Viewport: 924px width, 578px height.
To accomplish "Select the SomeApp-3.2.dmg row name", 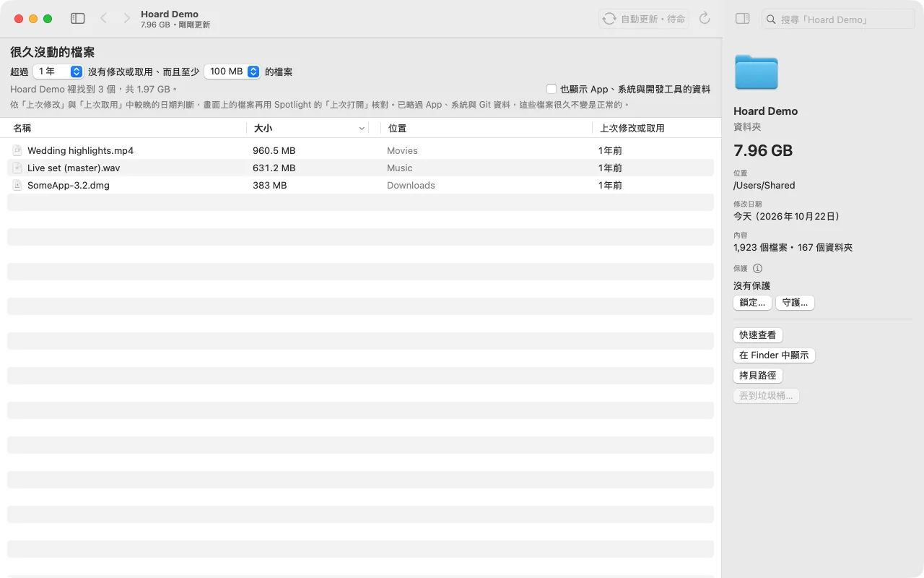I will pyautogui.click(x=69, y=185).
